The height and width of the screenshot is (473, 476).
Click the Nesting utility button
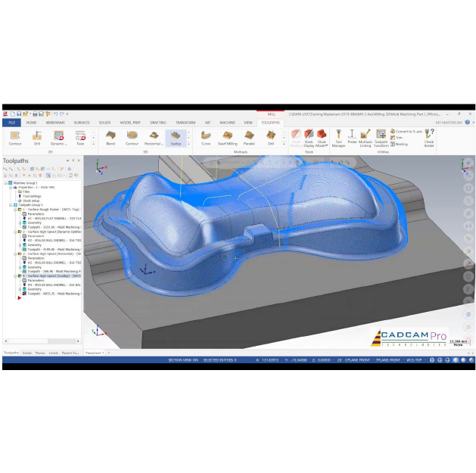[399, 145]
